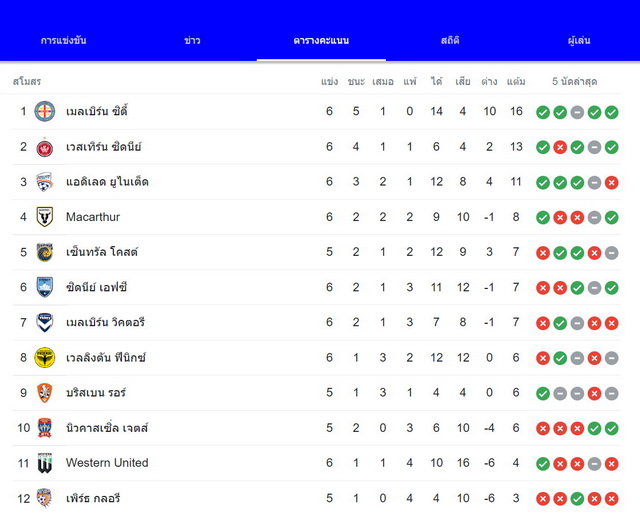Screen dimensions: 640x519
Task: Click the Sydney FC club crest
Action: (44, 287)
